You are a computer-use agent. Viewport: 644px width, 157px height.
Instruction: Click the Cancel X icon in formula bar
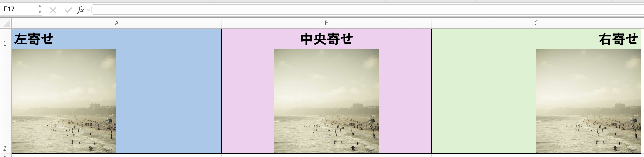click(53, 10)
